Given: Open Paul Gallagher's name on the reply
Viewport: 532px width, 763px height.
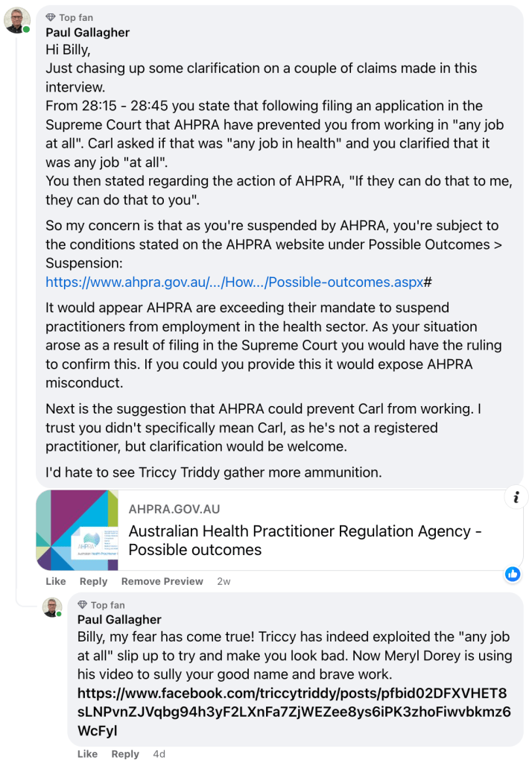Looking at the screenshot, I should [119, 619].
